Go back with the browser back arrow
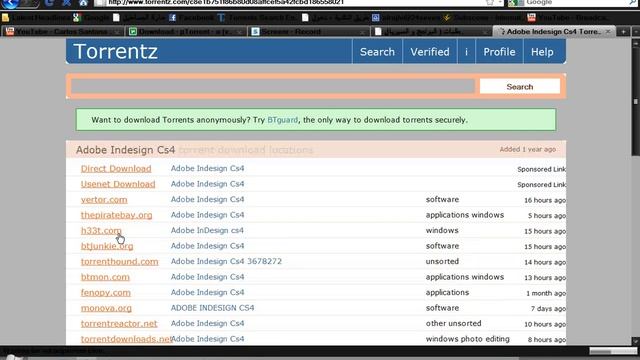This screenshot has height=360, width=640. point(10,3)
